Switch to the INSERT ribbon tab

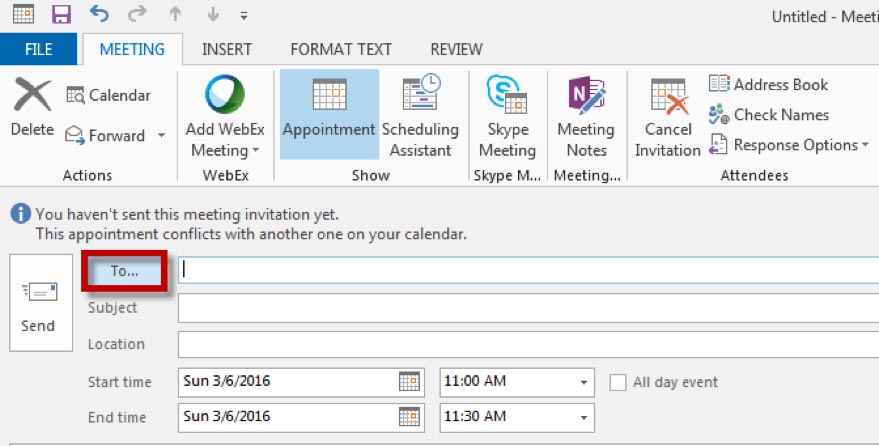tap(227, 49)
